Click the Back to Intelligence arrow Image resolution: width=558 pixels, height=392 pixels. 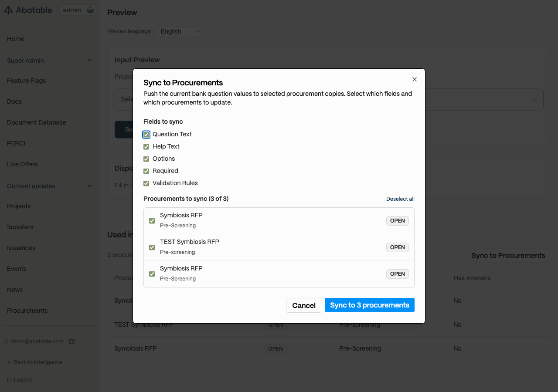point(10,362)
